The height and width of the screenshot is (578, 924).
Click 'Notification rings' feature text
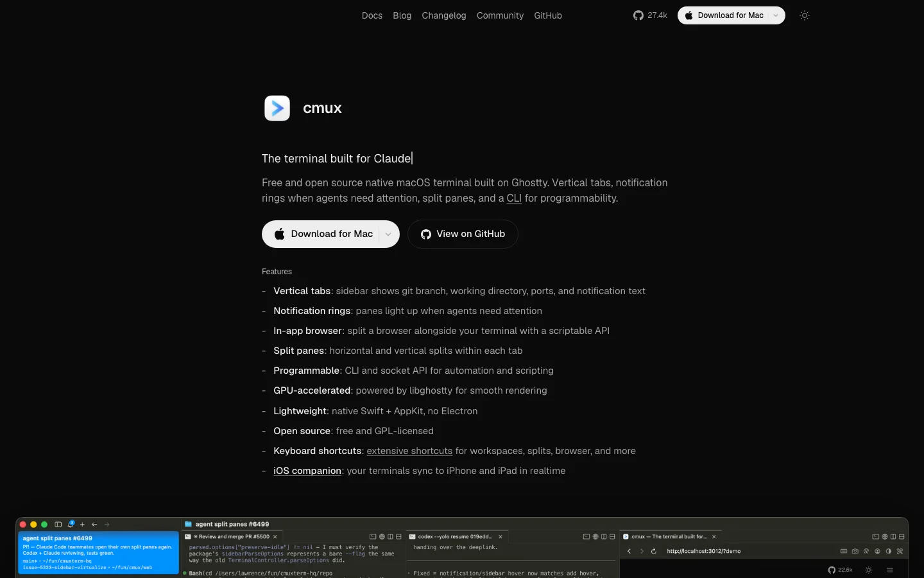click(x=312, y=311)
